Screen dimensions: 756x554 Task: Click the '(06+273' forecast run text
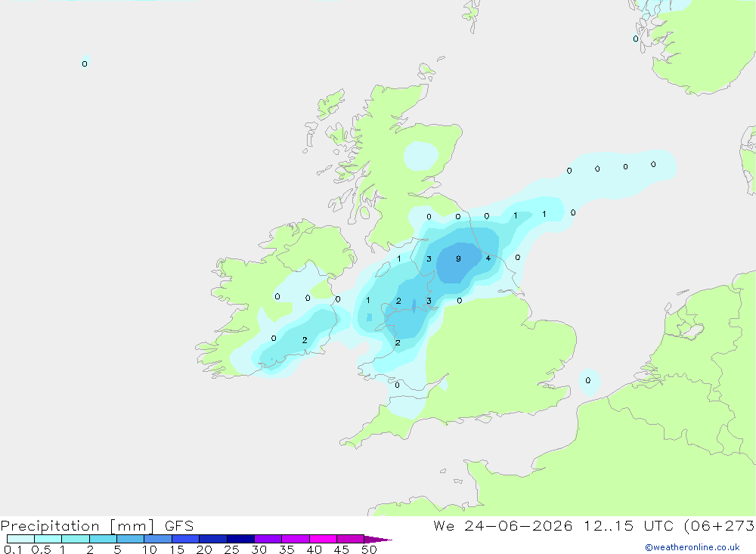(720, 526)
